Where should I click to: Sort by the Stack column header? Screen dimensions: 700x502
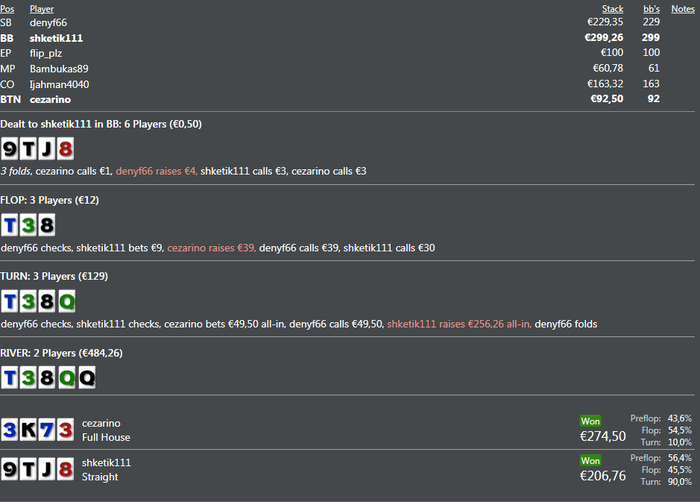[612, 9]
